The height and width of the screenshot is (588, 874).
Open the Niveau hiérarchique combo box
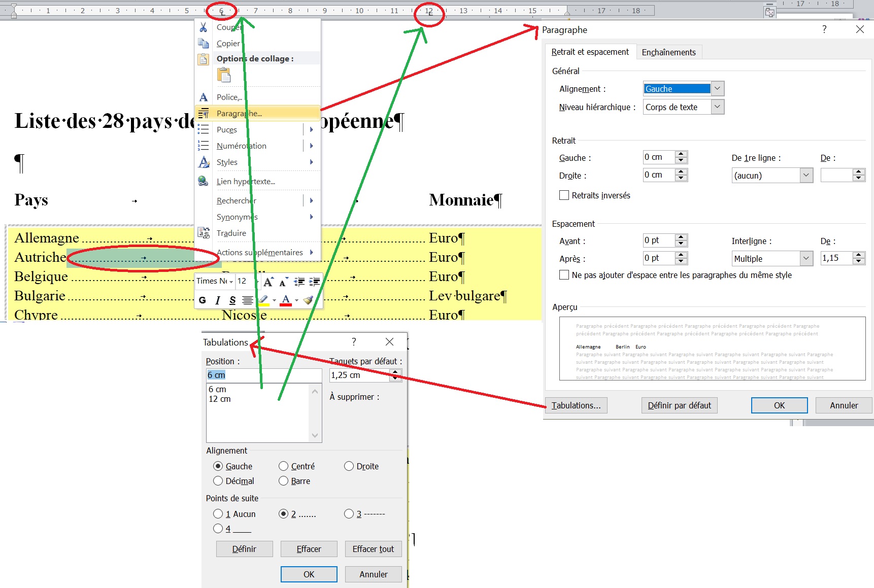pyautogui.click(x=717, y=107)
